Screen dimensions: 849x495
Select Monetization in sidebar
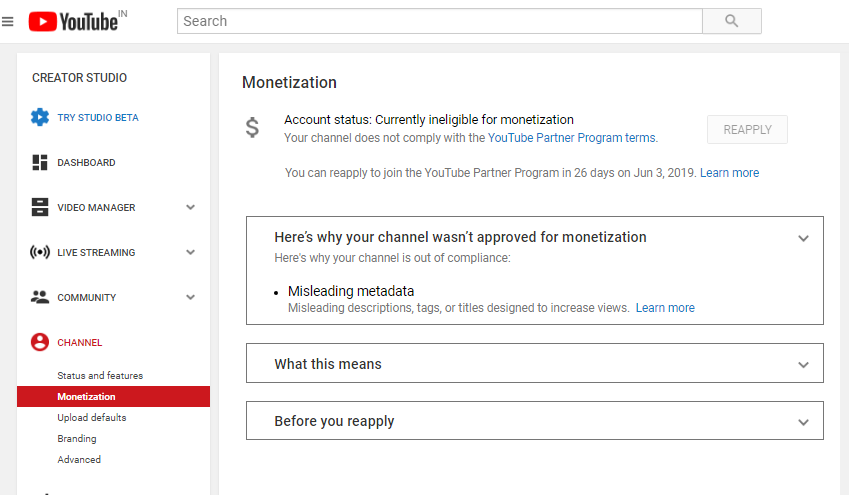click(x=113, y=396)
